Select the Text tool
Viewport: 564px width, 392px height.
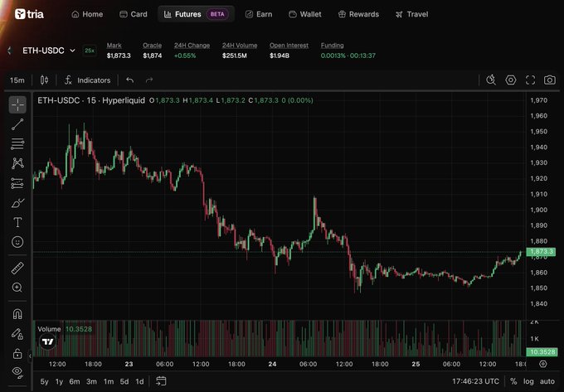click(17, 222)
